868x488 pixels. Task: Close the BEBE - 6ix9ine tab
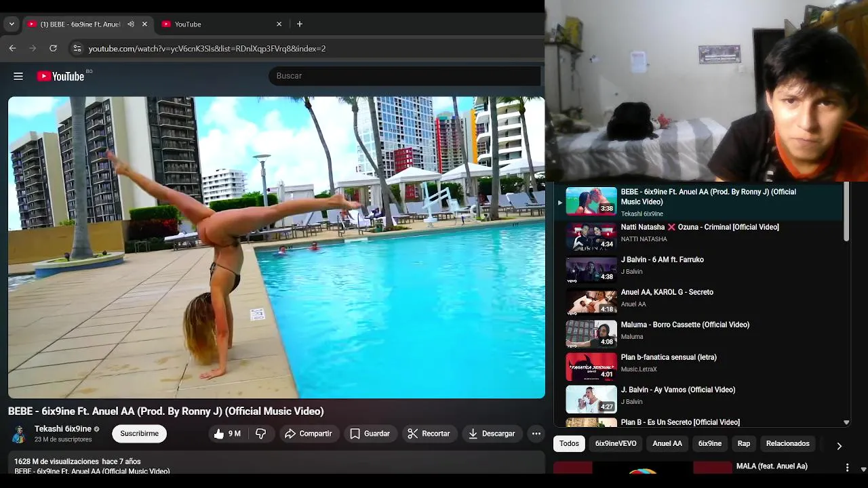coord(144,24)
